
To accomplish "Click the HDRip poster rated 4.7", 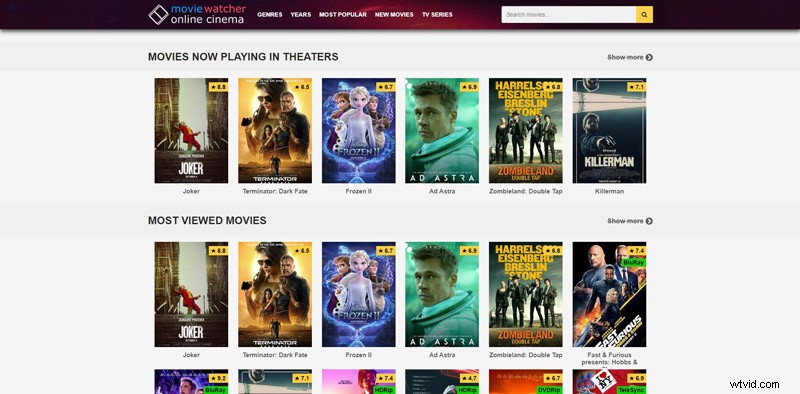I will coord(442,382).
